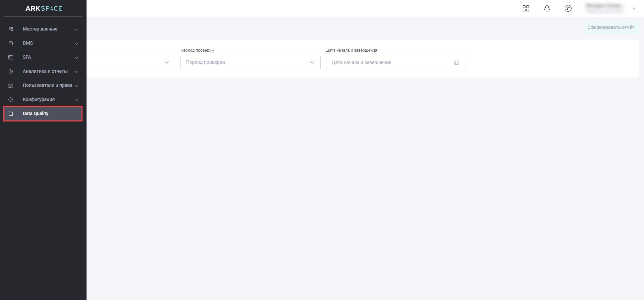Click the ARKSPACE logo

[x=44, y=8]
